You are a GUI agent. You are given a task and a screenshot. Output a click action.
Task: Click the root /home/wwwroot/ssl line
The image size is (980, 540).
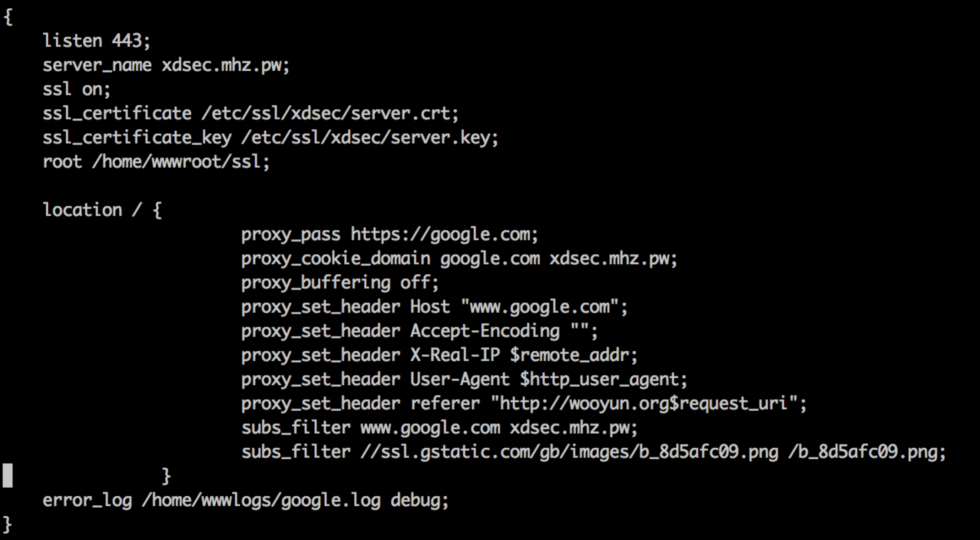tap(156, 162)
